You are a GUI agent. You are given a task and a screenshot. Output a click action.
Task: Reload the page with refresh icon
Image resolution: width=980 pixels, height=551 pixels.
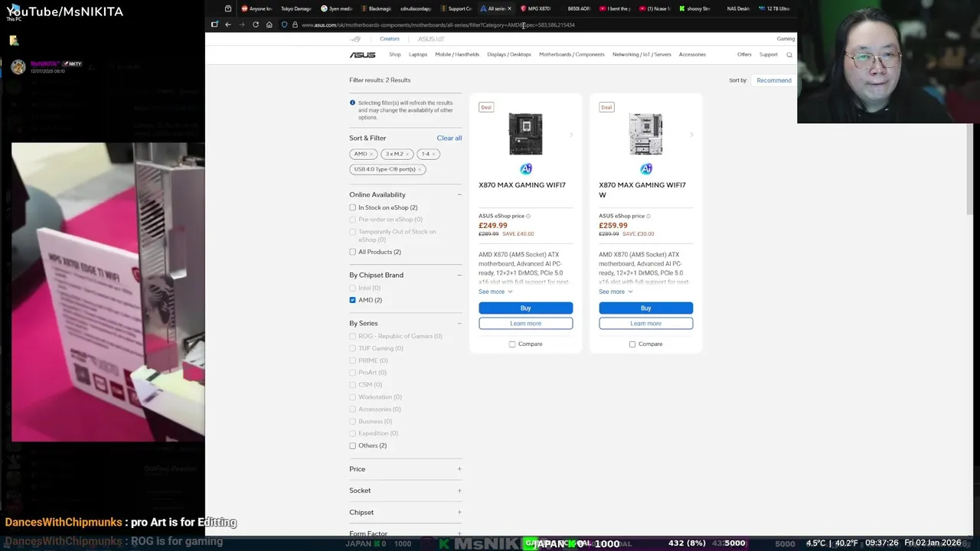pyautogui.click(x=255, y=24)
